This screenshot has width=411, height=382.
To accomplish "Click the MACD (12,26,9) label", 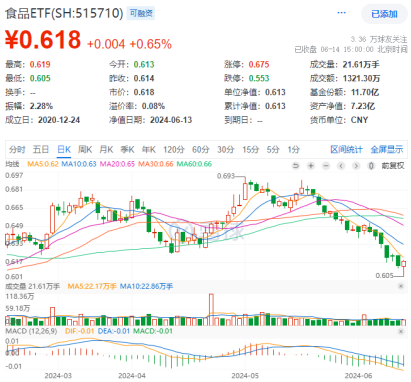I will pos(31,331).
